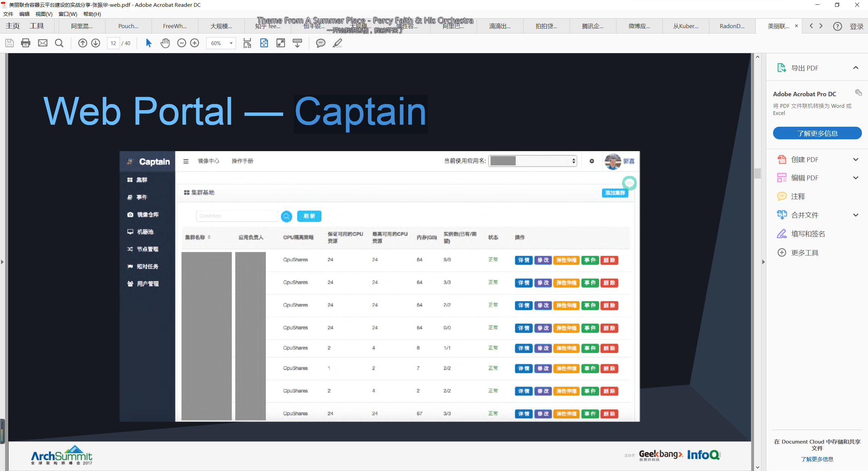
Task: Open the 文件 menu
Action: (x=8, y=14)
